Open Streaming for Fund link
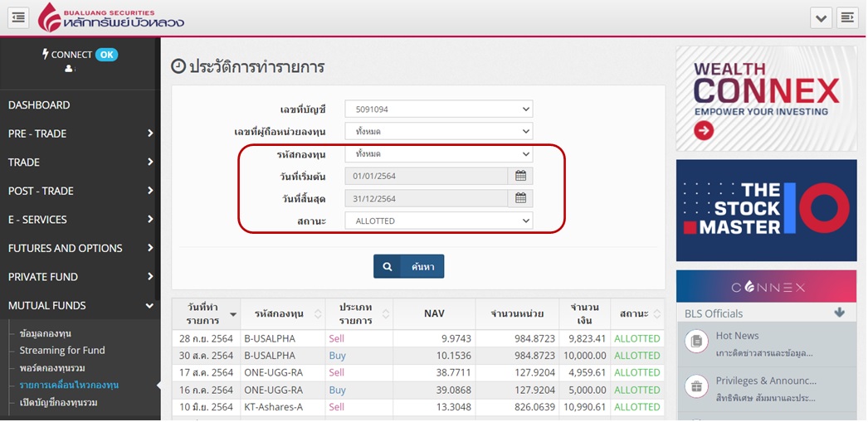Image resolution: width=868 pixels, height=422 pixels. click(62, 351)
